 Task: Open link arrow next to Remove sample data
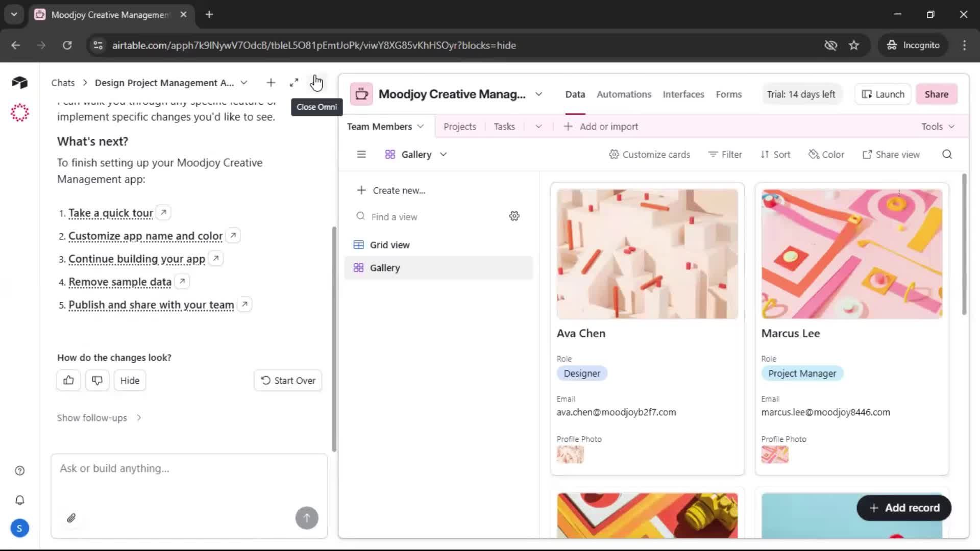[182, 281]
